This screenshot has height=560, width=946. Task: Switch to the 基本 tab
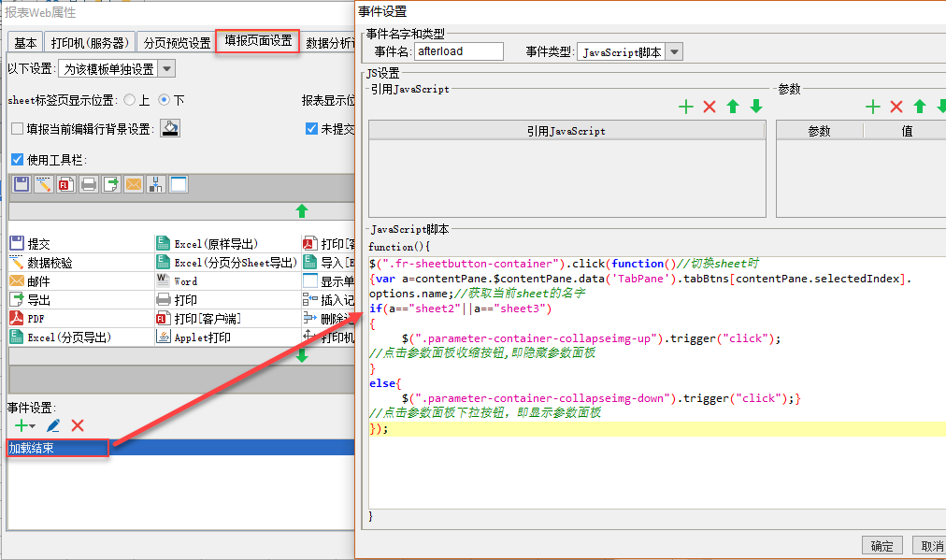click(x=25, y=43)
